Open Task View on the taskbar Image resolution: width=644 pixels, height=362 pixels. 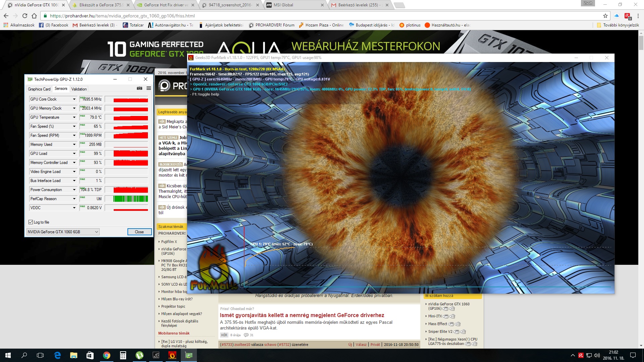coord(40,355)
